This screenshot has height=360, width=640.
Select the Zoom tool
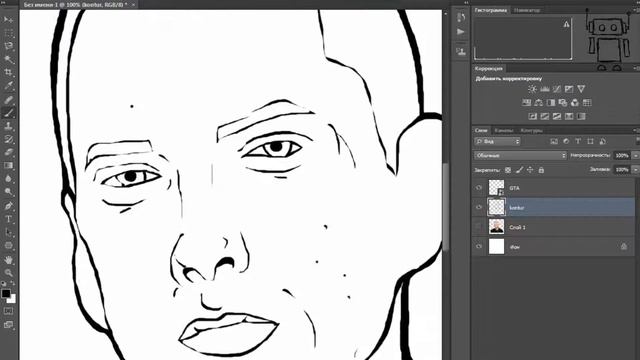click(x=8, y=273)
